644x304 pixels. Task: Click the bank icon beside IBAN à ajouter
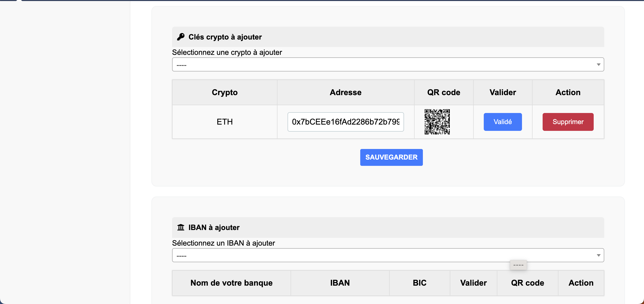tap(181, 227)
